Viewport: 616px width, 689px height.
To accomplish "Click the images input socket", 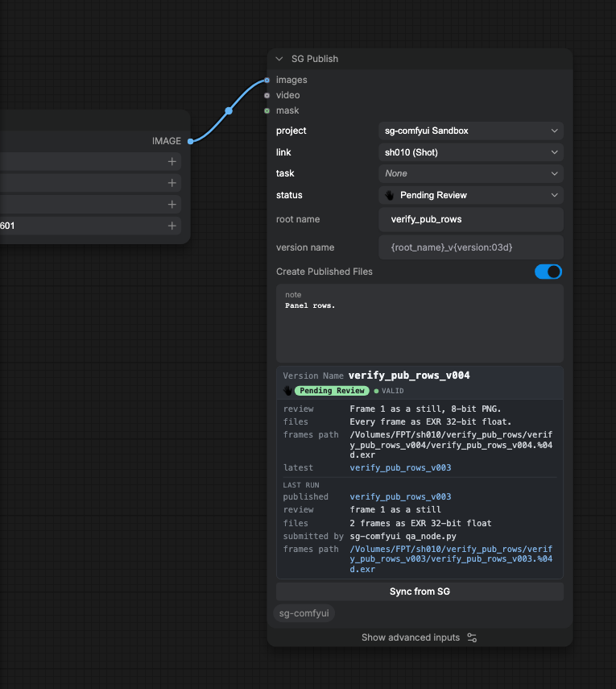I will click(x=267, y=80).
